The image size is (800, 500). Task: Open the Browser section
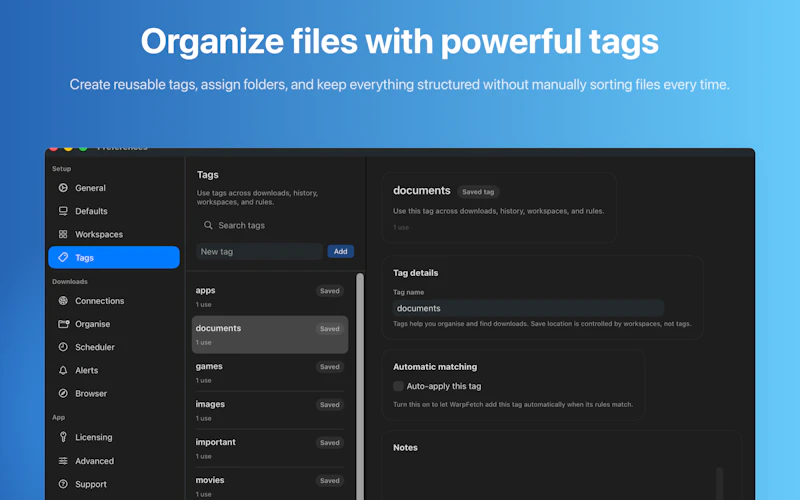[114, 393]
